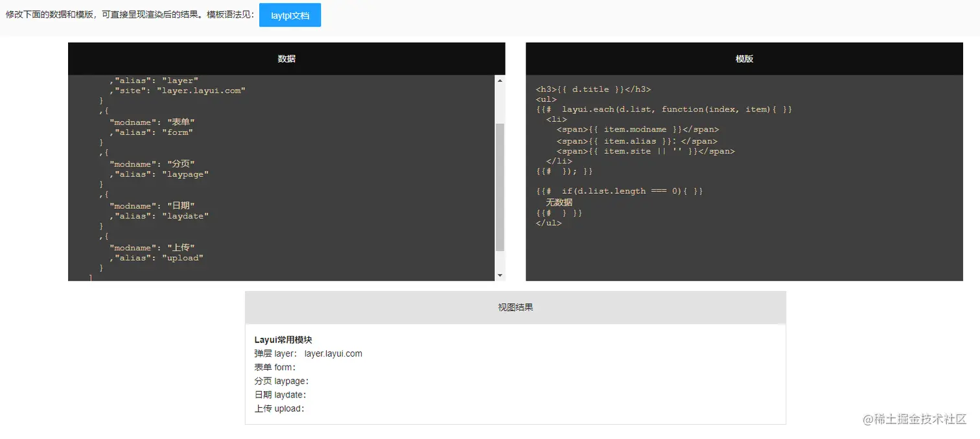Click the 数据 panel header
This screenshot has height=439, width=980.
click(x=286, y=58)
